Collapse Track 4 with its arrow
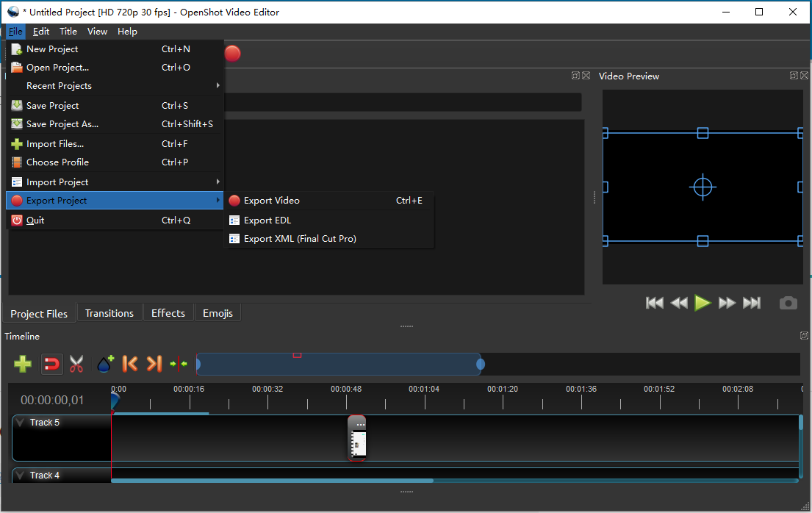The width and height of the screenshot is (812, 513). click(x=20, y=476)
